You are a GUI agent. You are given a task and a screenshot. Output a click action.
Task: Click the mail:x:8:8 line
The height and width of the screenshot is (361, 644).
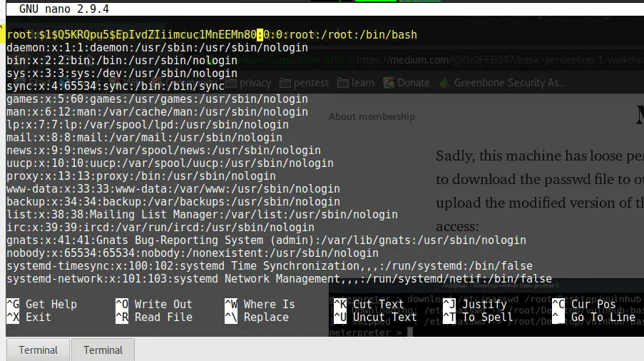pos(145,137)
